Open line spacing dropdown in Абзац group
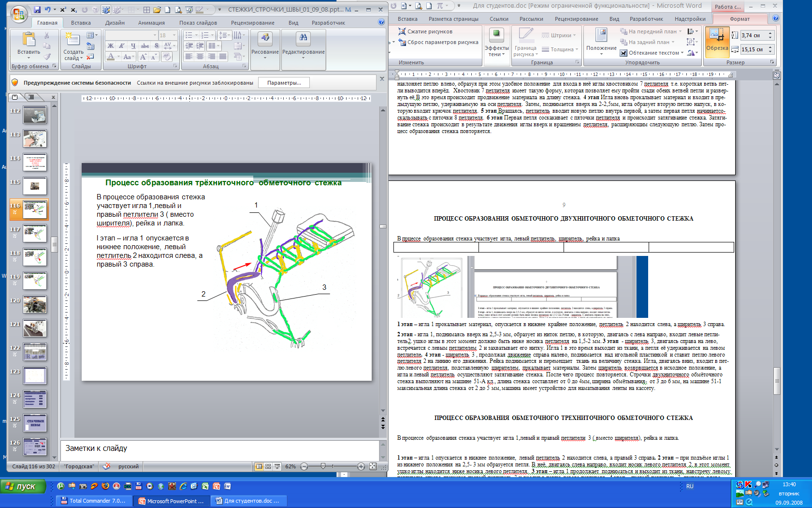The image size is (812, 508). pos(224,35)
